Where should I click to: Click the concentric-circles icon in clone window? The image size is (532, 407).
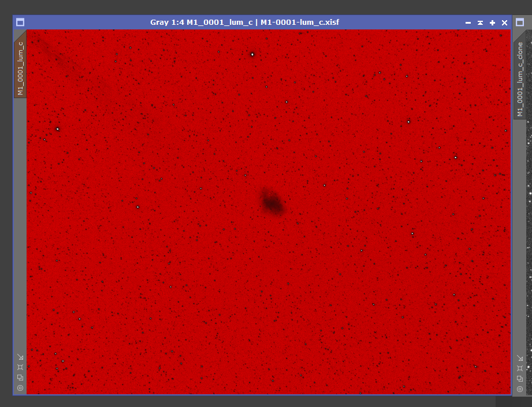[520, 389]
